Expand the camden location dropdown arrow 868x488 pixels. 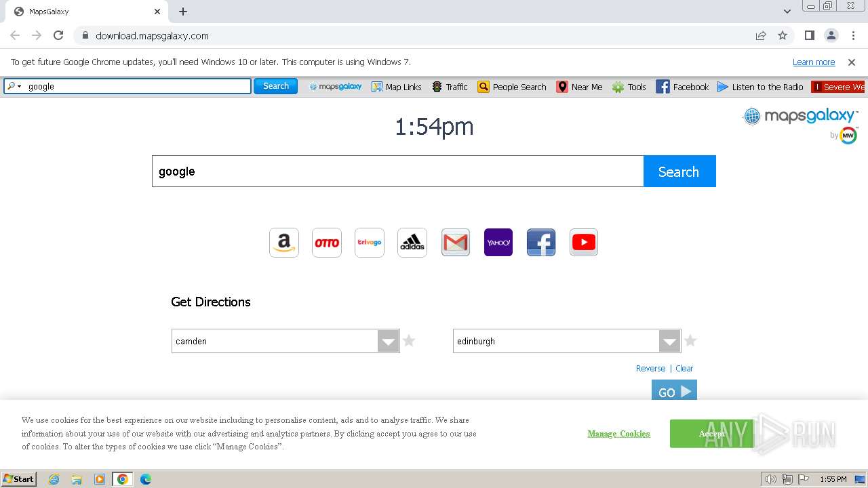[389, 341]
